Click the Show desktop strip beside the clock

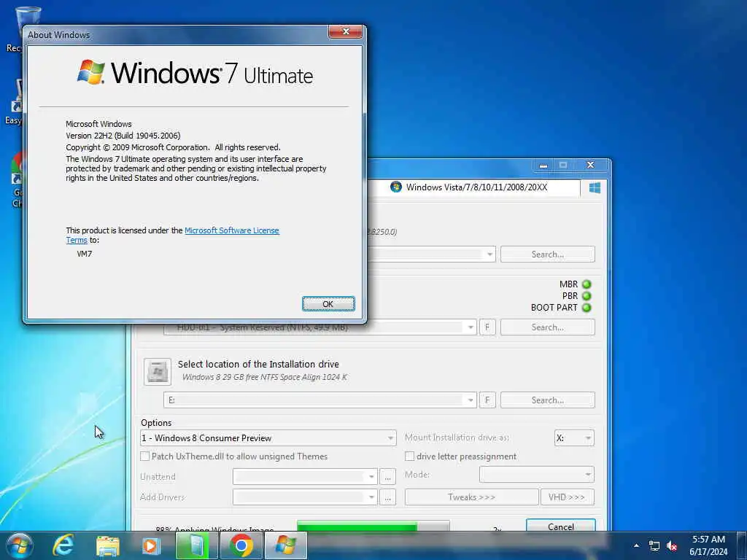click(x=741, y=545)
